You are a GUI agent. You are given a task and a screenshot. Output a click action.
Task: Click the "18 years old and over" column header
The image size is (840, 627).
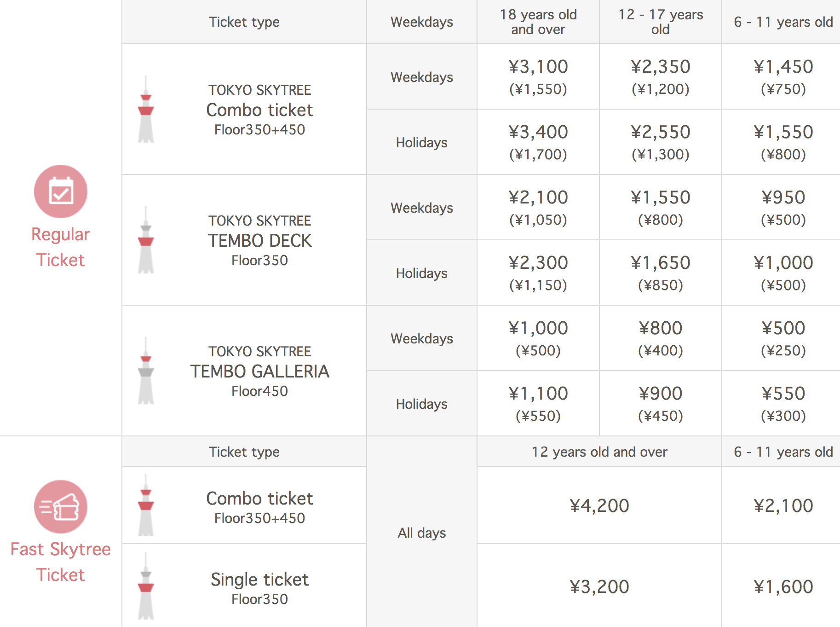click(x=538, y=22)
